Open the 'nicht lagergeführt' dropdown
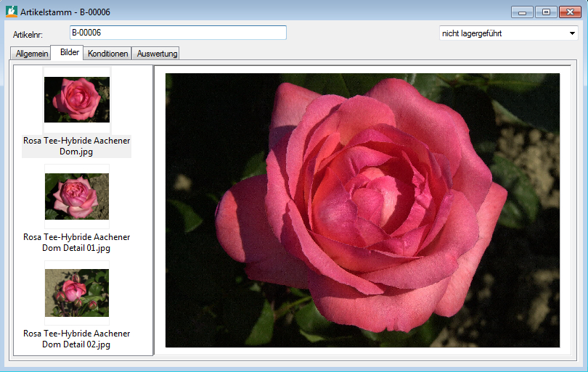This screenshot has height=372, width=588. click(508, 33)
